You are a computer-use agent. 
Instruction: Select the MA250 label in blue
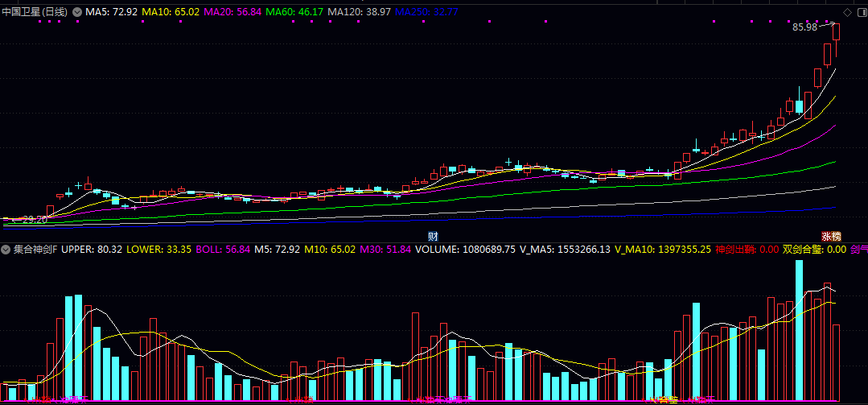point(426,11)
